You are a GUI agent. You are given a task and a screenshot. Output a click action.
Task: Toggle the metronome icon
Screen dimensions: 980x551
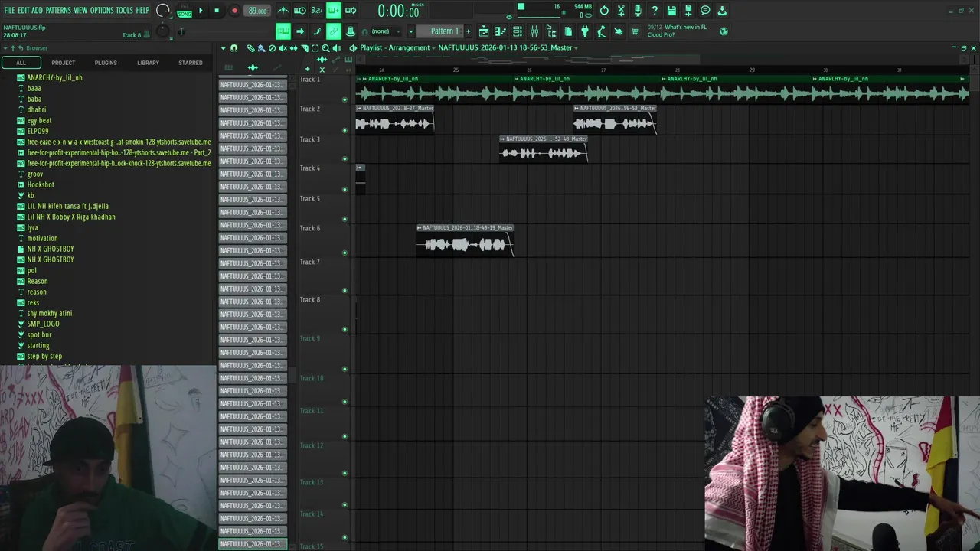[x=283, y=11]
